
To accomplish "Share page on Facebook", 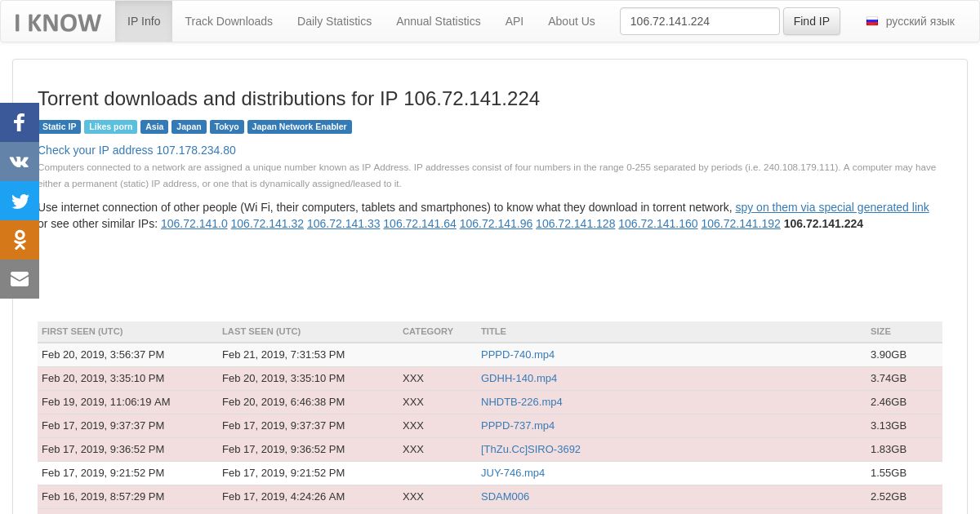I will coord(20,122).
